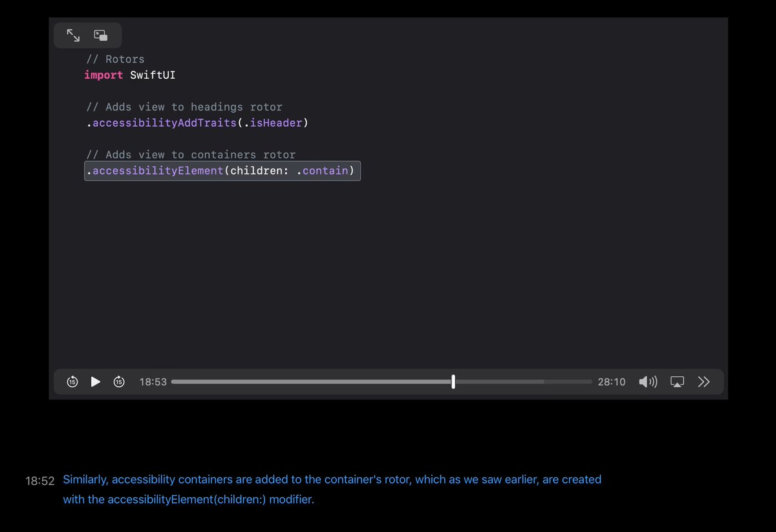Enable picture-in-picture mode
This screenshot has width=776, height=532.
[101, 36]
